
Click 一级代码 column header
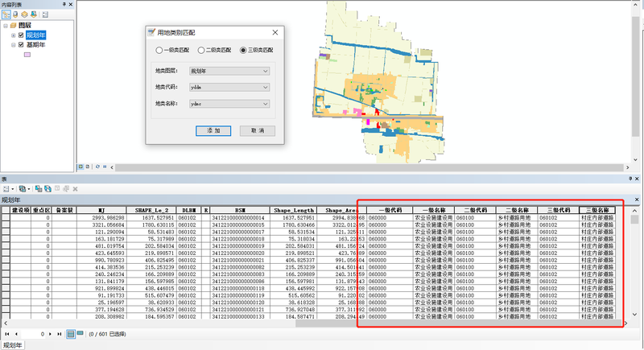pos(390,210)
